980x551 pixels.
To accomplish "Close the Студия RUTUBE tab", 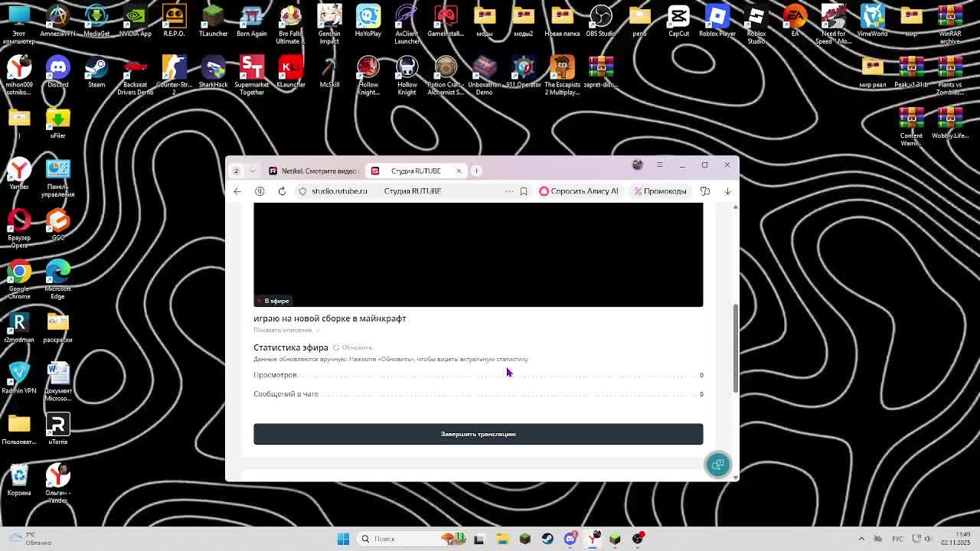I will coord(459,171).
